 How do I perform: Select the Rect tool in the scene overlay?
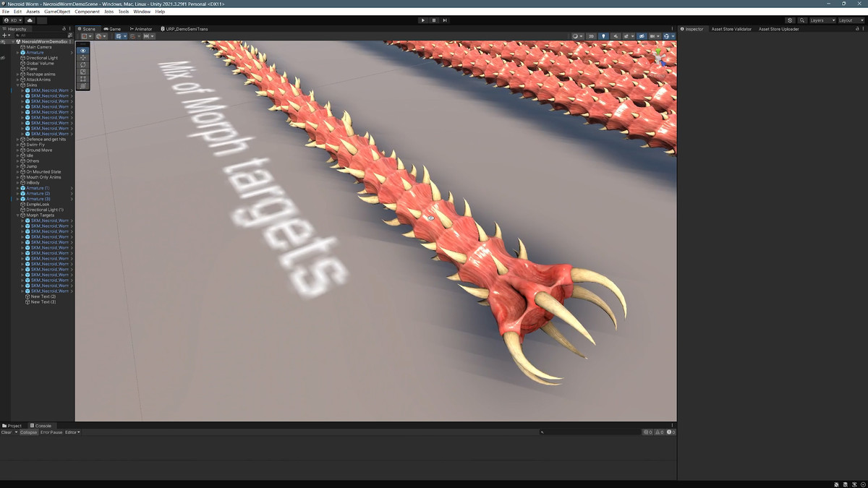83,79
